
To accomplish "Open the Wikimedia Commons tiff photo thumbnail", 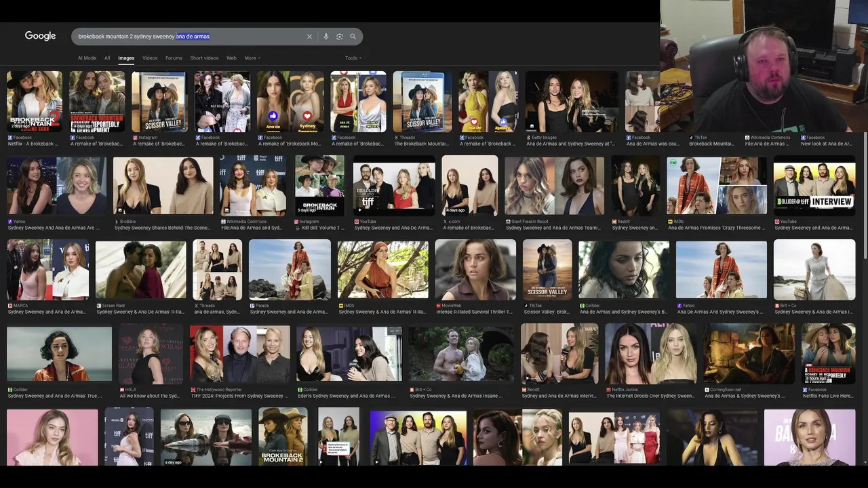I will click(x=253, y=186).
